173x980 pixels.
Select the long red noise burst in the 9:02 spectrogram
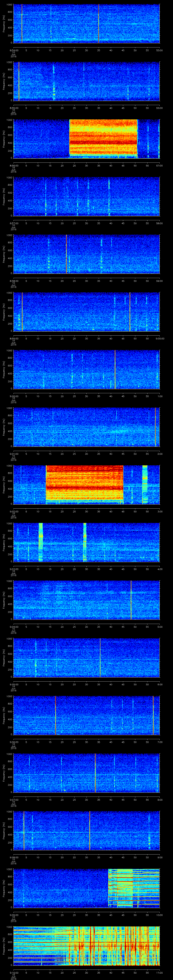click(84, 484)
